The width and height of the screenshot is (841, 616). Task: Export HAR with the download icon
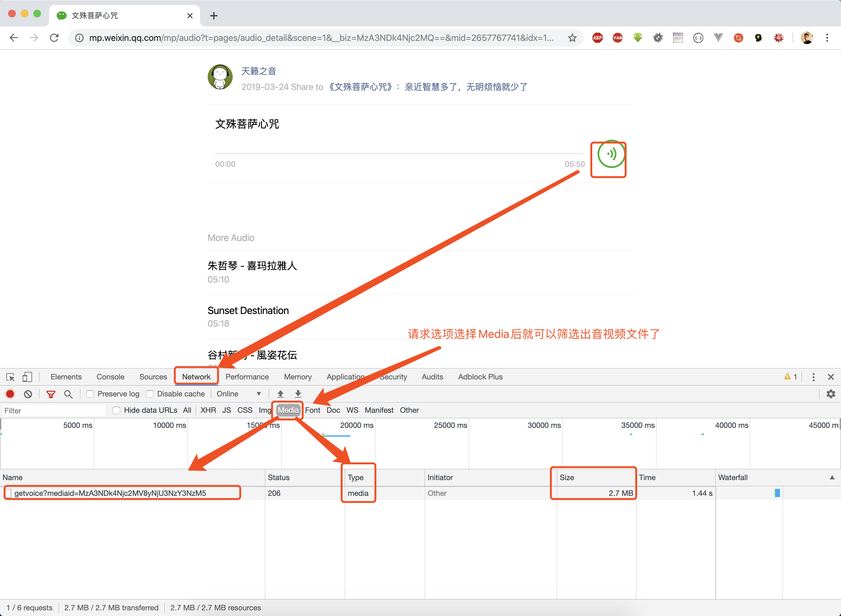[x=298, y=394]
